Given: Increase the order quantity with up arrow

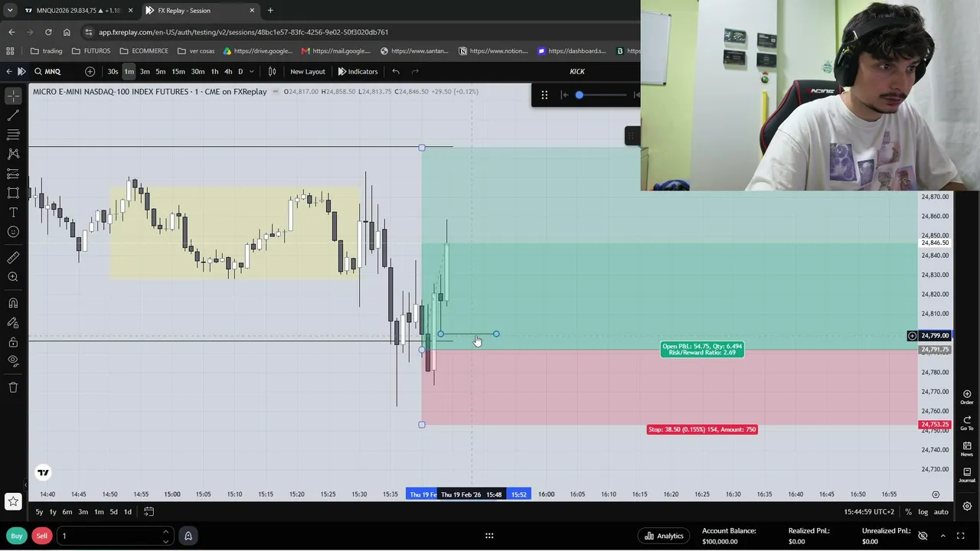Looking at the screenshot, I should [165, 531].
